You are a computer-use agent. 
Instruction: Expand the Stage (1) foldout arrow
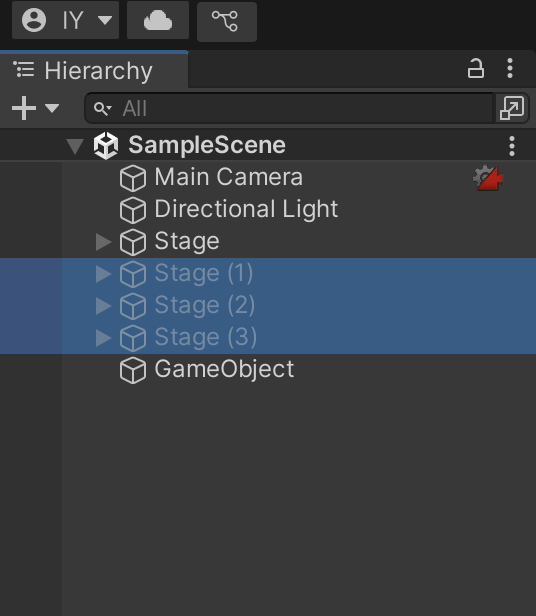tap(103, 274)
